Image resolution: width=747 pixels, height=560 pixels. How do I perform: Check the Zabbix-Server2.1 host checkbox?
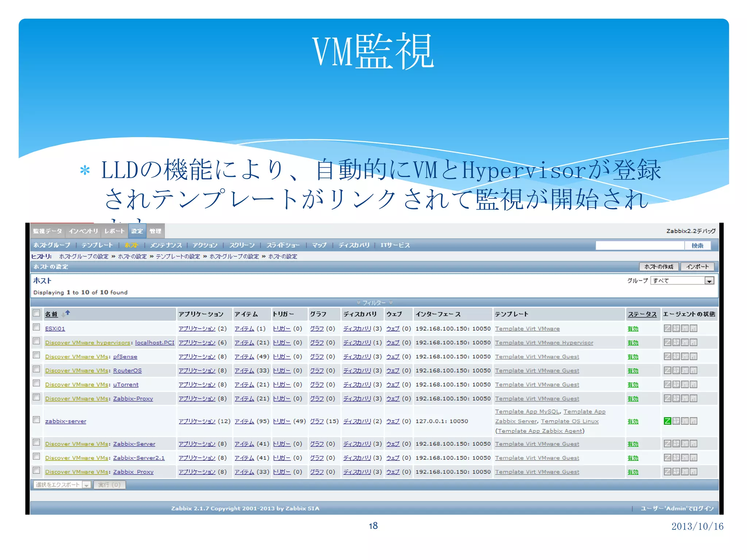click(x=36, y=456)
